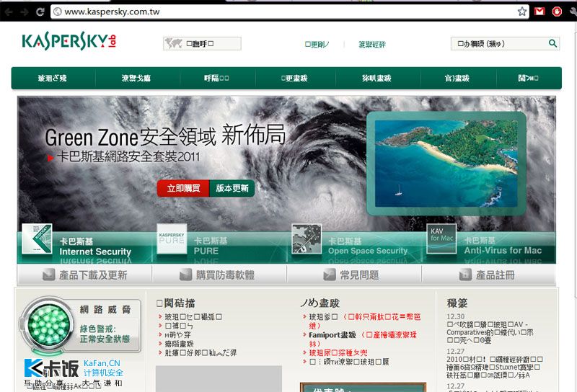Click the 常見問題 button
577x392 pixels.
(354, 275)
